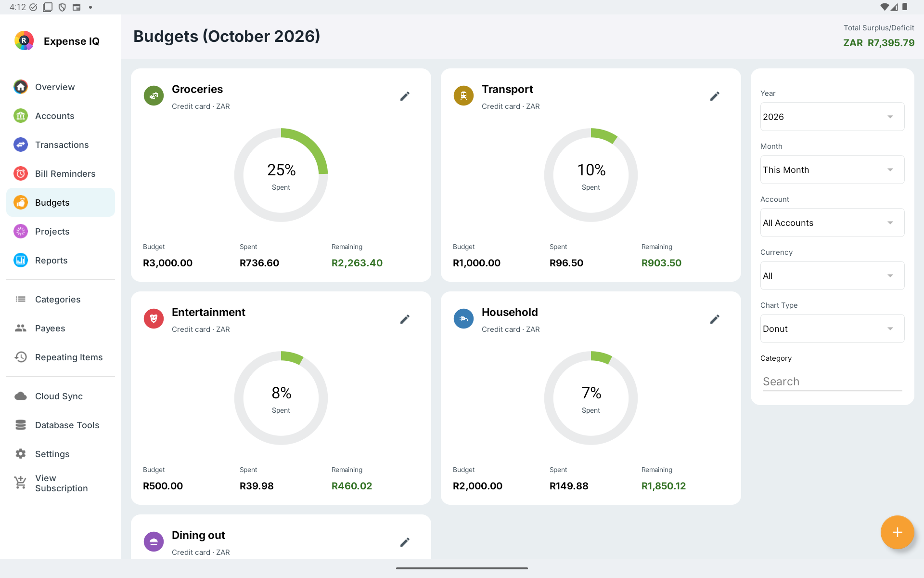Click the Category search field
Screen dimensions: 924x578
point(832,381)
